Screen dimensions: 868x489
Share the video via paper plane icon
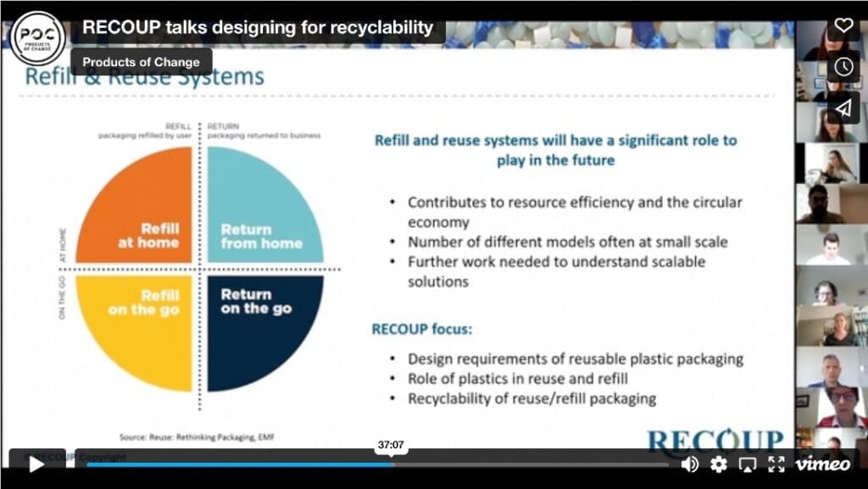click(x=843, y=108)
